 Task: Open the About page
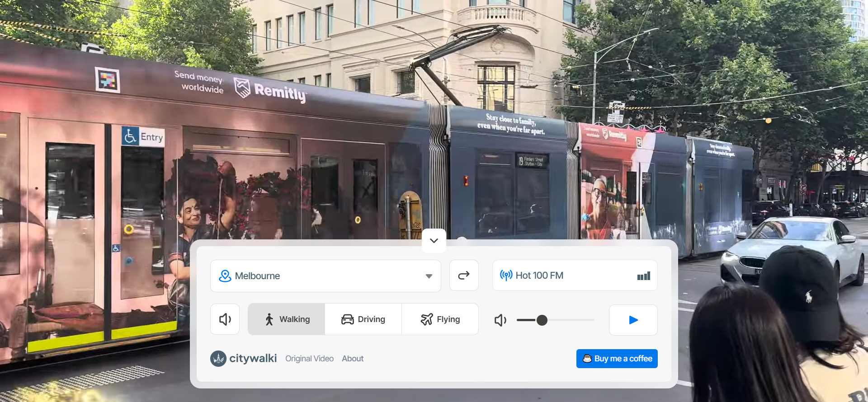pyautogui.click(x=353, y=359)
